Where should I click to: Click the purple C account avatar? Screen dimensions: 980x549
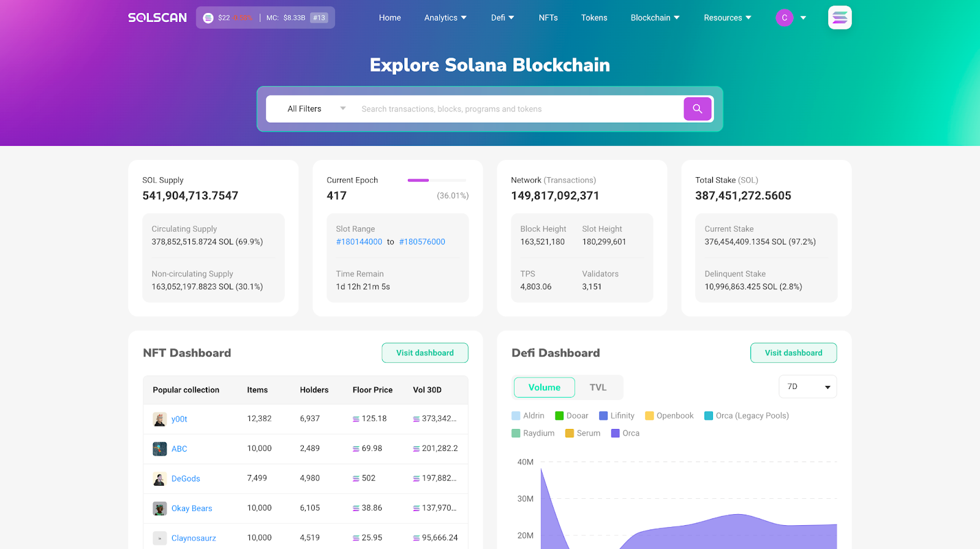coord(785,18)
